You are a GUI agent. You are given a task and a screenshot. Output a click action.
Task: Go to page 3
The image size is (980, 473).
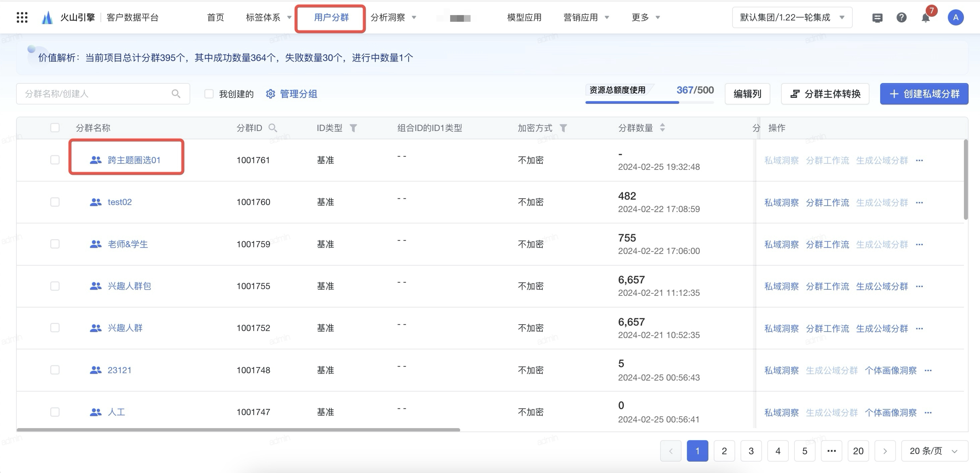(751, 451)
